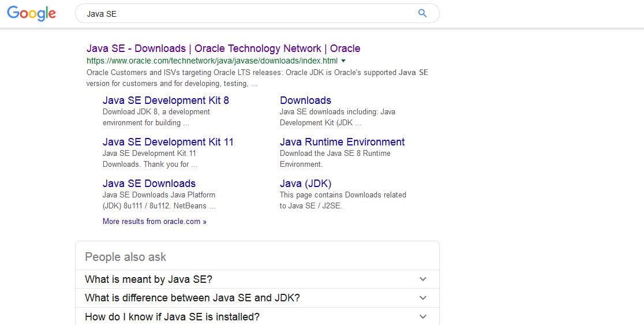Expand "What is meant by Java SE?"
The width and height of the screenshot is (644, 325).
click(148, 279)
